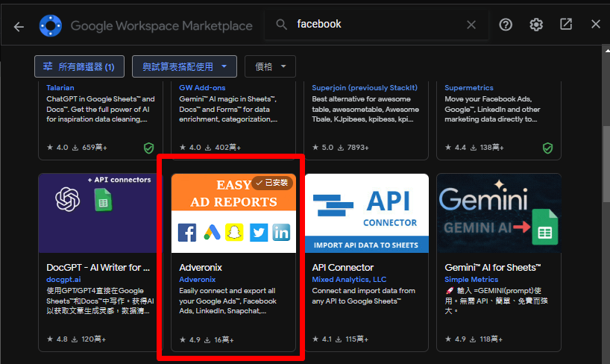
Task: Open DocGPT - AI Writer title
Action: click(98, 268)
